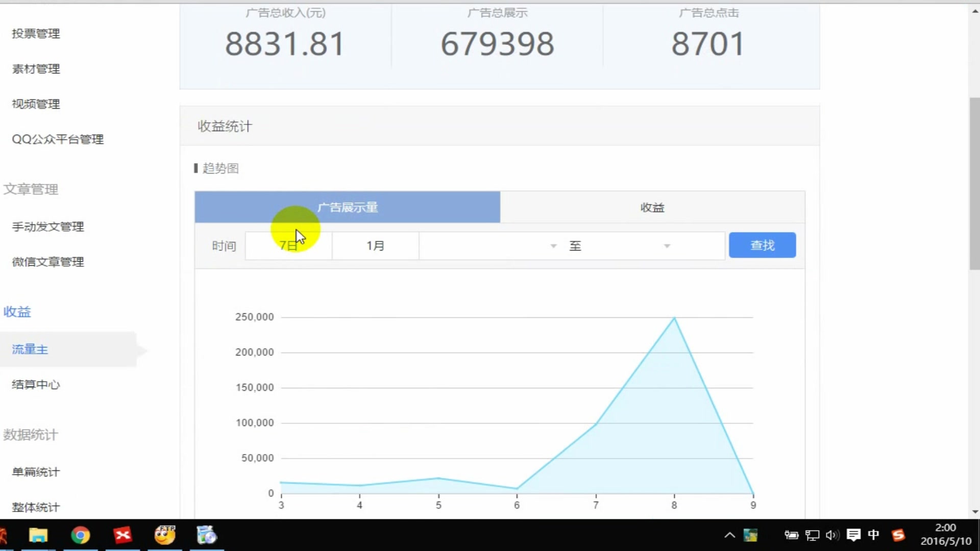The width and height of the screenshot is (980, 551).
Task: Open the red X app in the taskbar
Action: [122, 535]
